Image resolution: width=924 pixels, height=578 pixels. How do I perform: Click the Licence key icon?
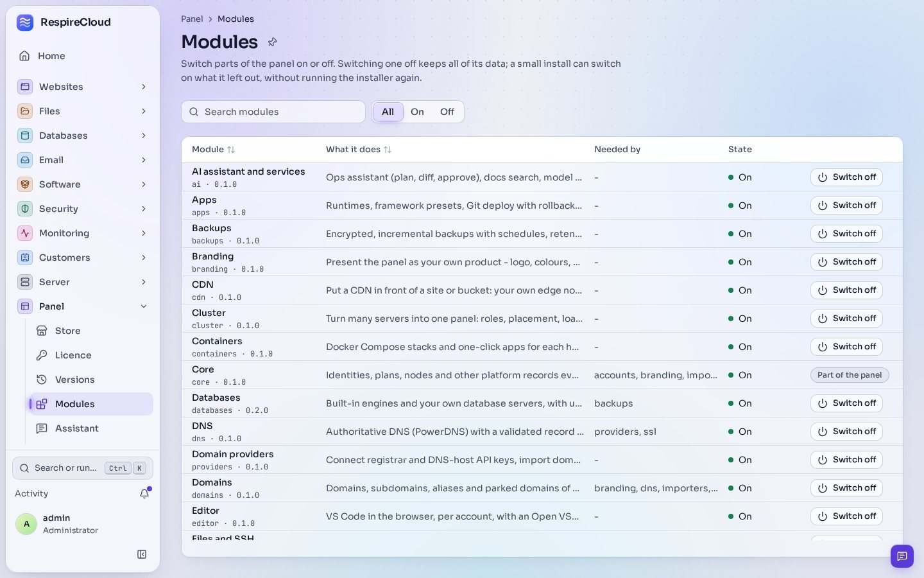click(x=42, y=355)
